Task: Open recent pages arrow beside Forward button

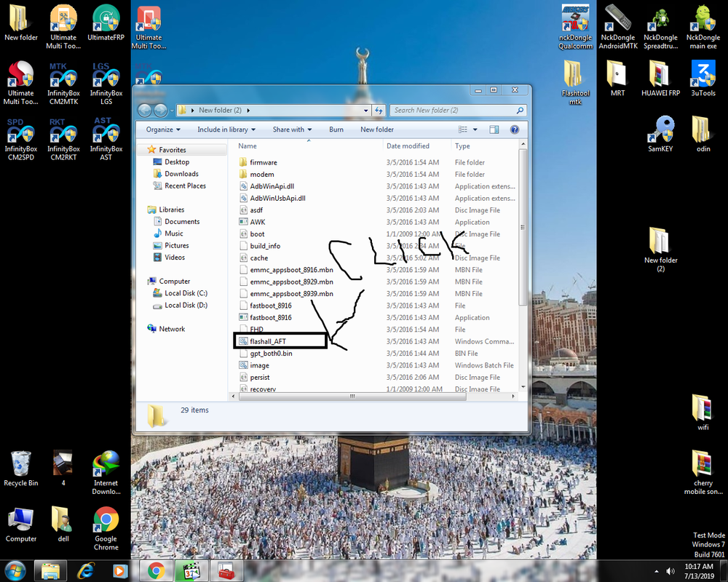Action: [x=172, y=111]
